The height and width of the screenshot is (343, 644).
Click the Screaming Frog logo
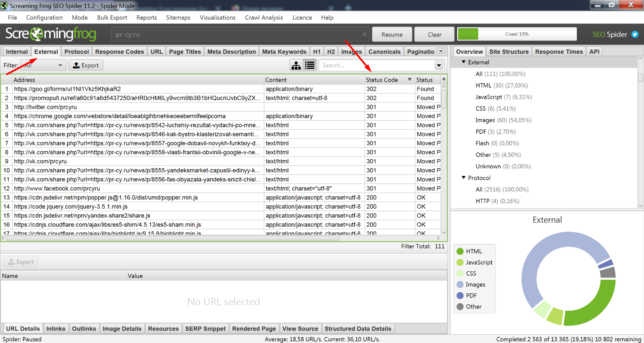pos(51,34)
